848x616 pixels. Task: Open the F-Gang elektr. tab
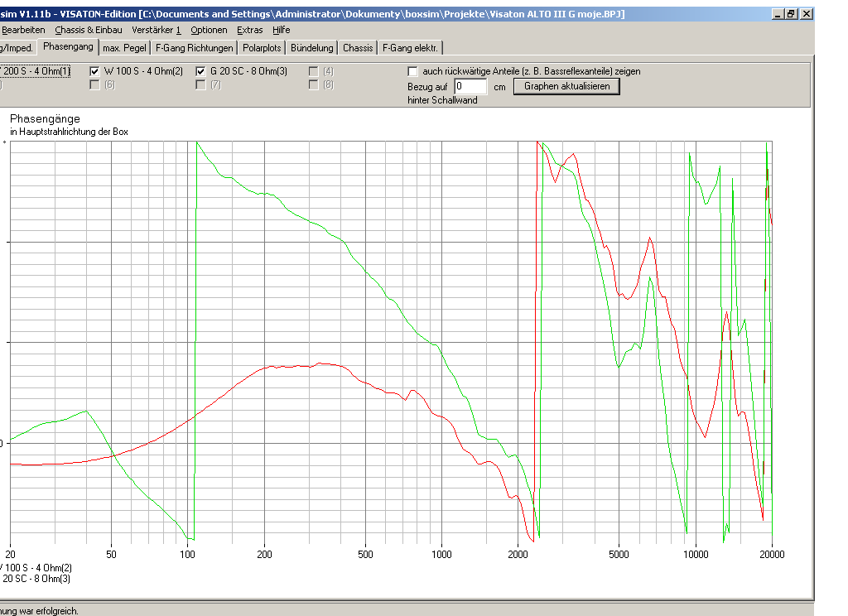pyautogui.click(x=410, y=48)
